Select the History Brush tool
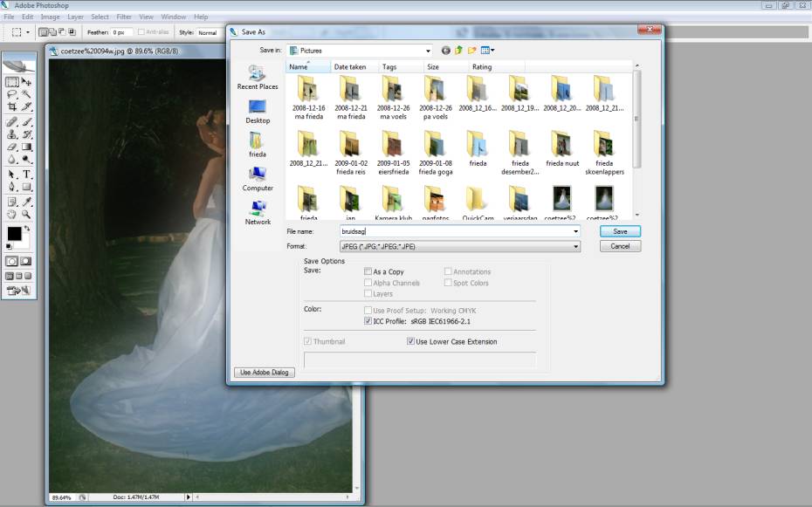 pos(26,134)
